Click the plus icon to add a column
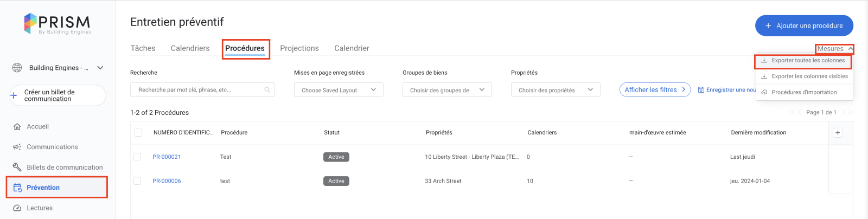 [x=838, y=133]
